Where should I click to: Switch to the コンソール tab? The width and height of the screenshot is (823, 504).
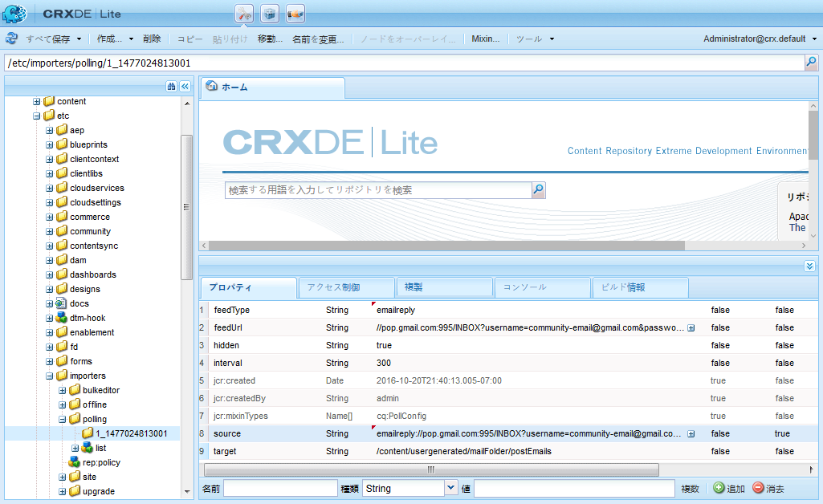[x=544, y=287]
